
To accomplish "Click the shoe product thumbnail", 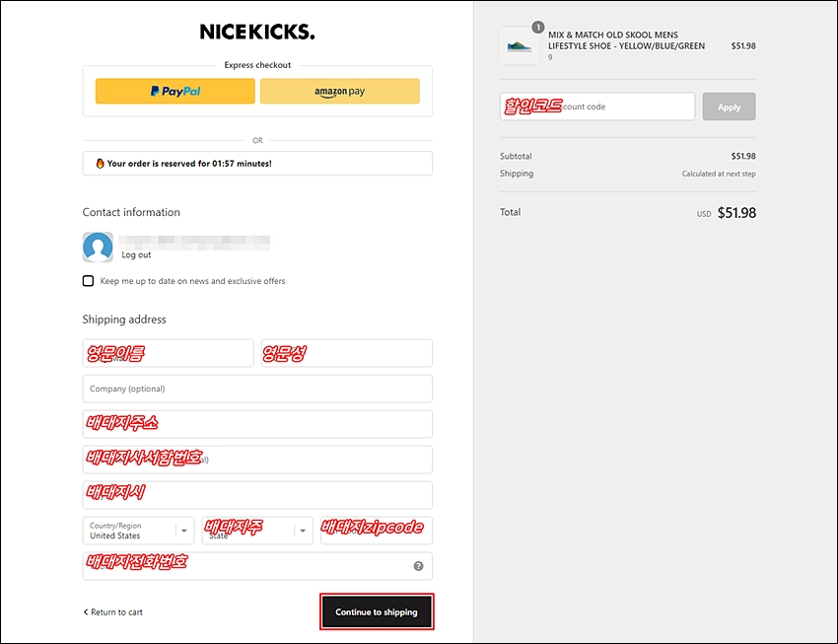I will pyautogui.click(x=519, y=46).
